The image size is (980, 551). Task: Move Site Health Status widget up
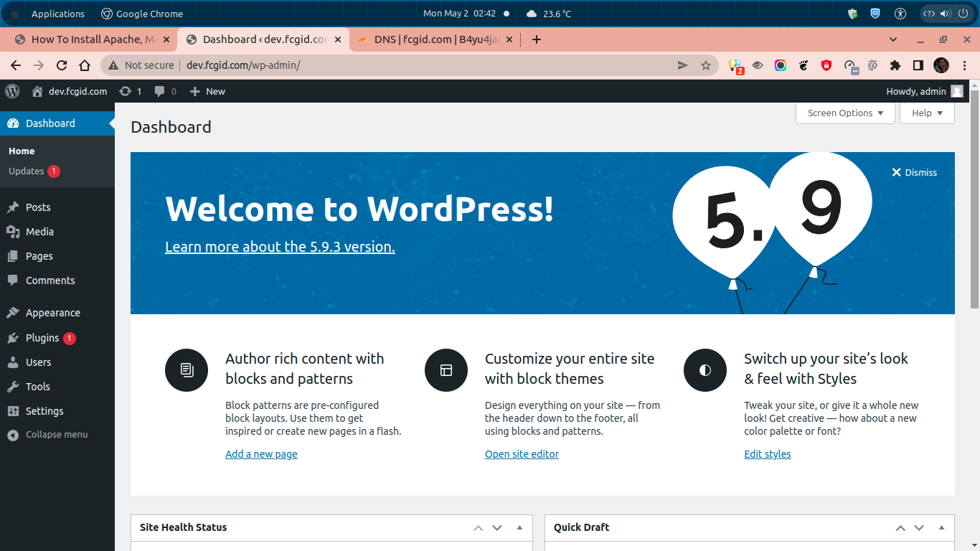point(479,528)
